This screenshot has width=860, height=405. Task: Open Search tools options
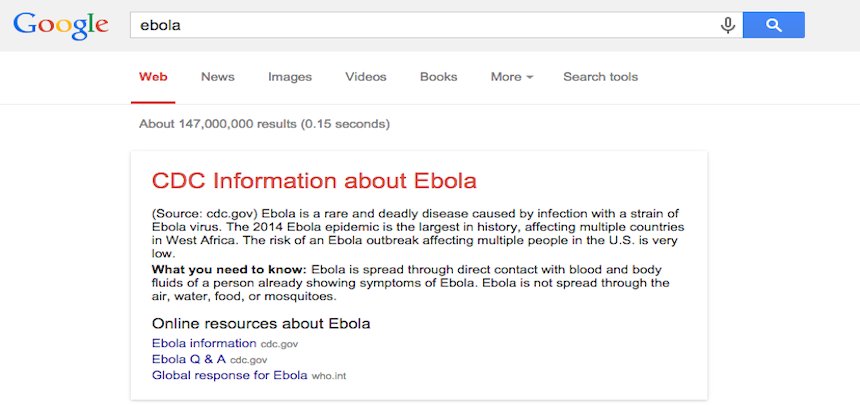pyautogui.click(x=601, y=77)
